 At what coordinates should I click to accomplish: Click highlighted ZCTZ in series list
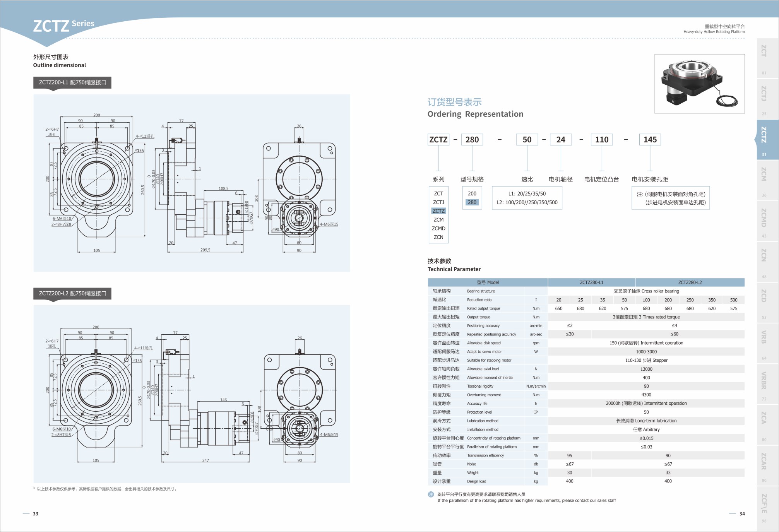[438, 211]
